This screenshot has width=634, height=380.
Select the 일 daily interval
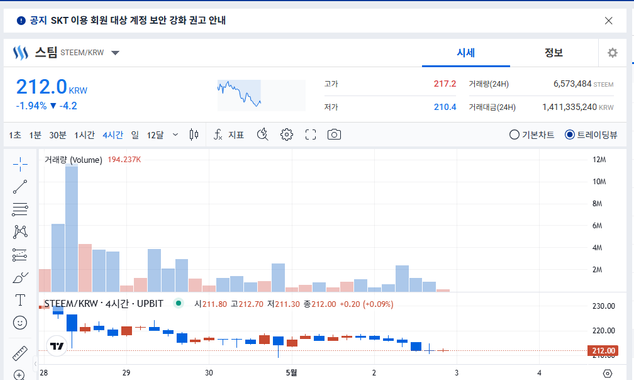[x=135, y=135]
